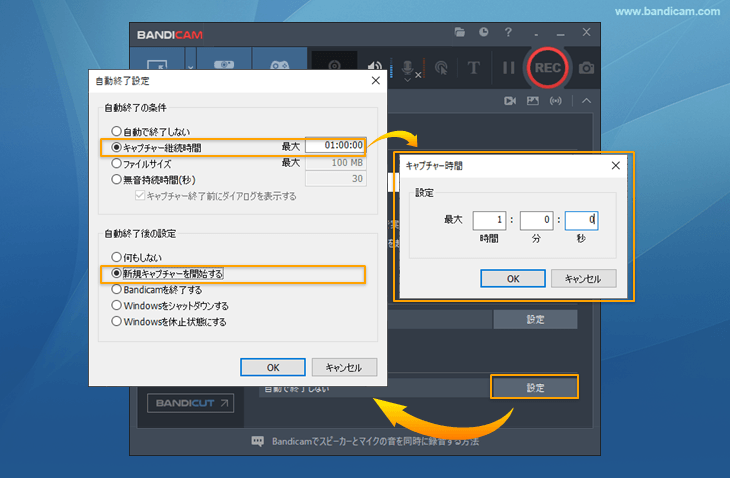Expand the screen recording mode dropdown arrow
The image size is (730, 478).
(x=190, y=65)
